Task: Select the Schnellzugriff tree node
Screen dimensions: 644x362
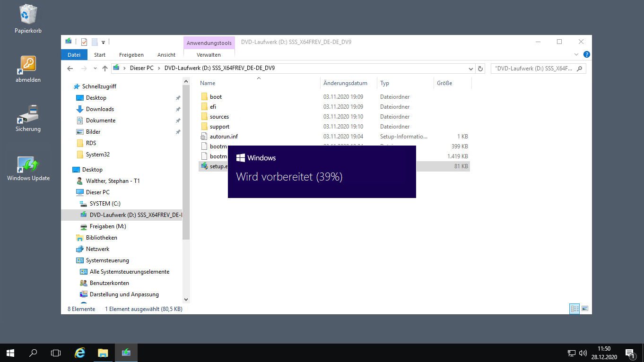Action: pos(99,86)
